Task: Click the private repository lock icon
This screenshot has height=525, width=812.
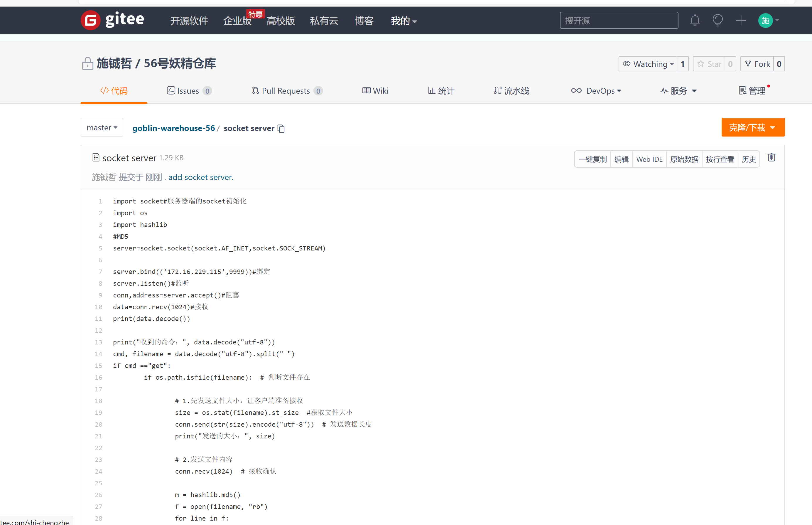Action: pyautogui.click(x=87, y=63)
